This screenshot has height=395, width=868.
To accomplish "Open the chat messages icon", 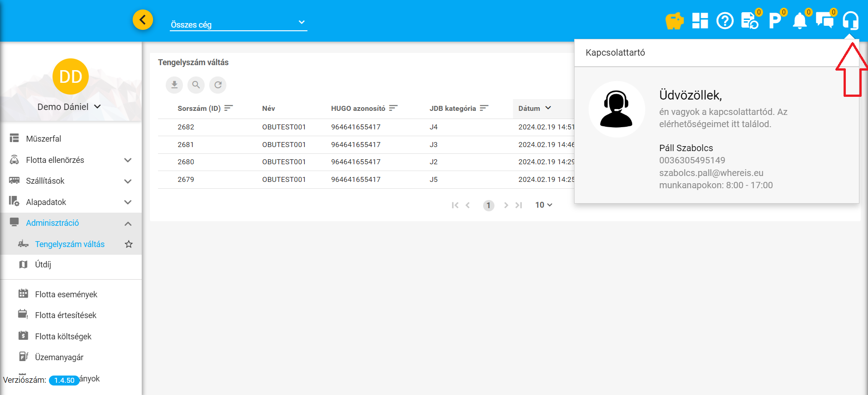I will (x=825, y=21).
